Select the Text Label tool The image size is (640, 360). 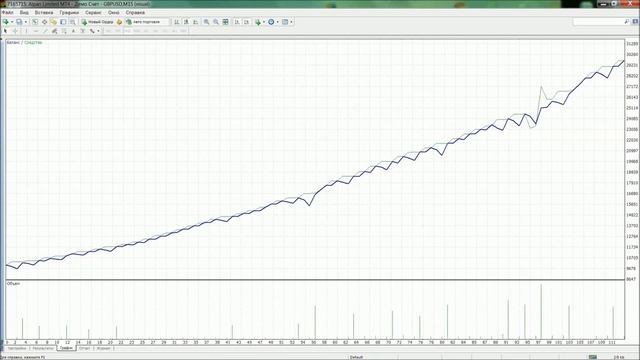(x=82, y=31)
